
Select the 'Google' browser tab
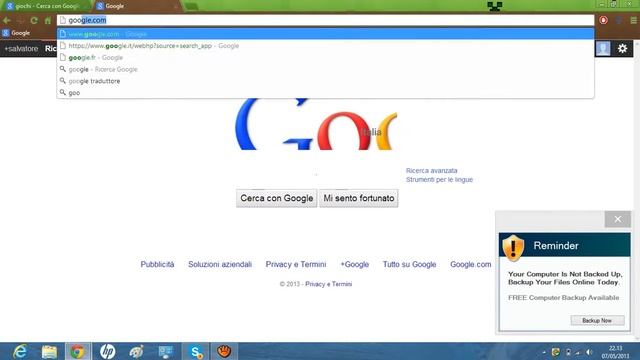click(137, 6)
